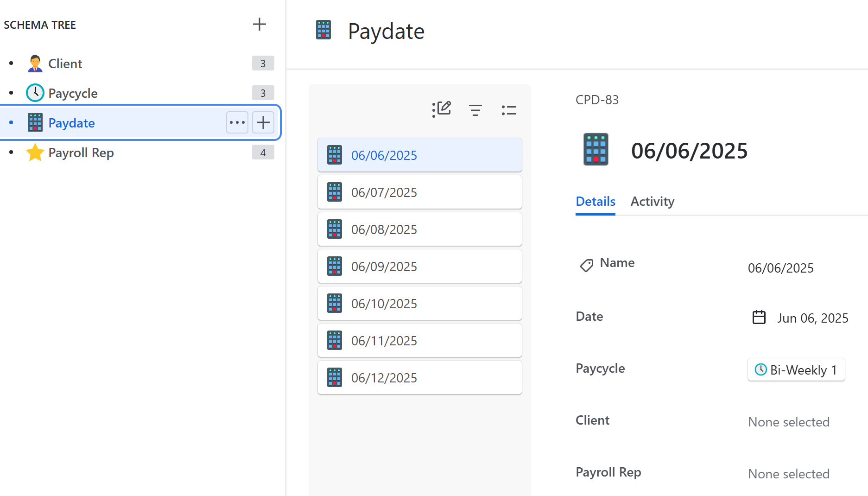Click the Payroll Rep count badge 4

263,152
